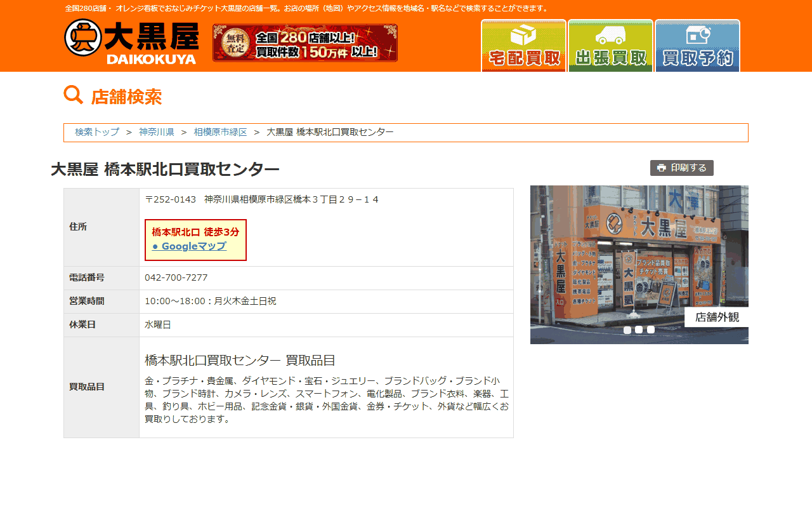Open the 無料査定 280店舗以上 banner

(305, 43)
